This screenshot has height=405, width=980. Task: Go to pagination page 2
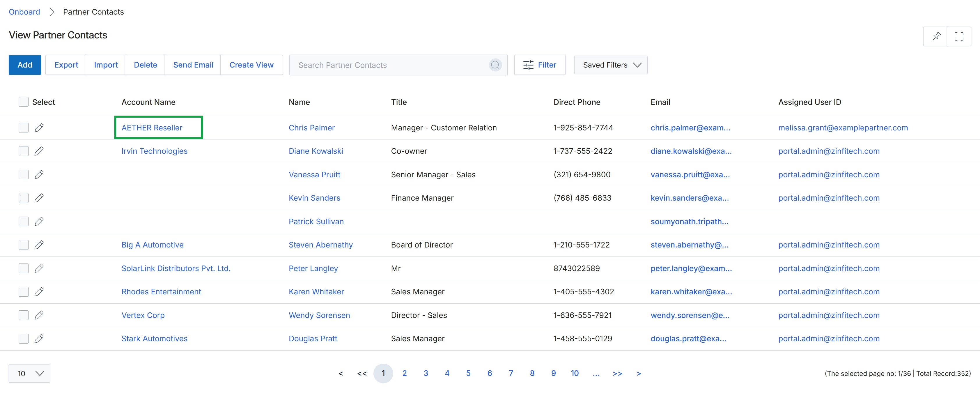coord(404,373)
